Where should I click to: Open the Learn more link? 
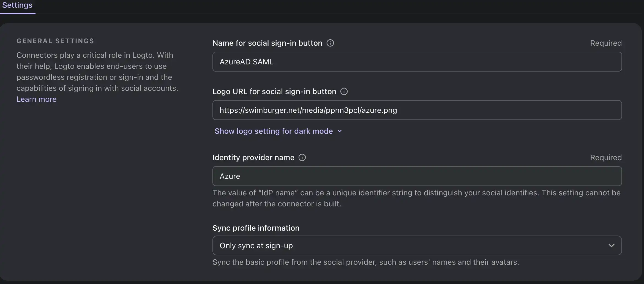(x=36, y=99)
